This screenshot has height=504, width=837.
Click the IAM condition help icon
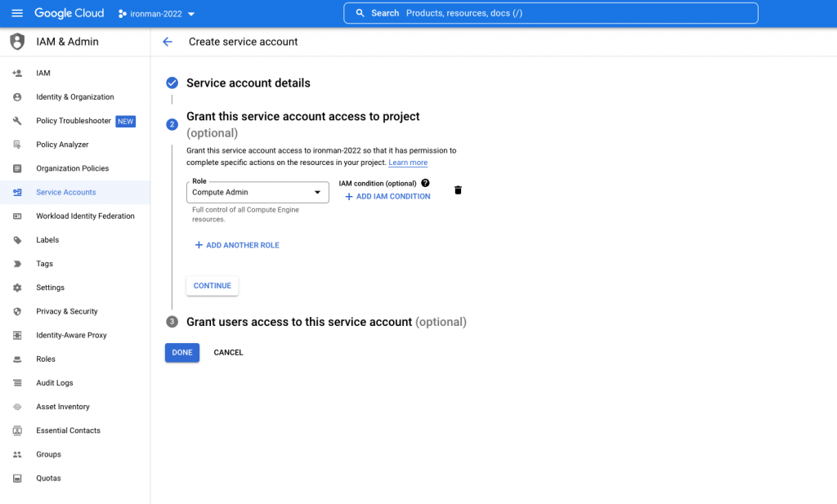[x=425, y=183]
